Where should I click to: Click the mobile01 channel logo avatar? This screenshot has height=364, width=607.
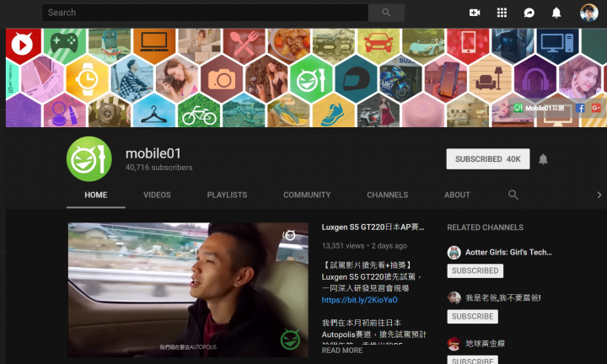(x=89, y=159)
